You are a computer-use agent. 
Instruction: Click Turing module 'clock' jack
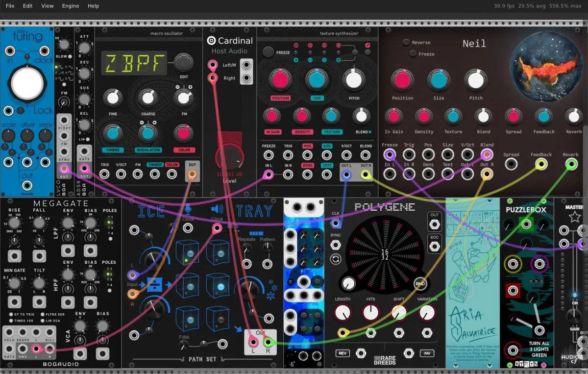45,50
